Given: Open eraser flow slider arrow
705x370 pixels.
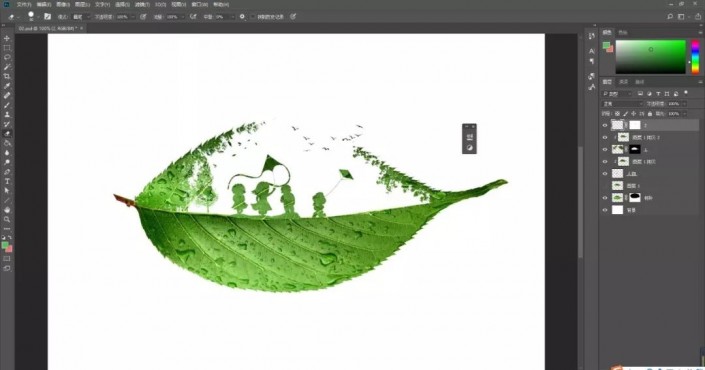Looking at the screenshot, I should (x=183, y=17).
